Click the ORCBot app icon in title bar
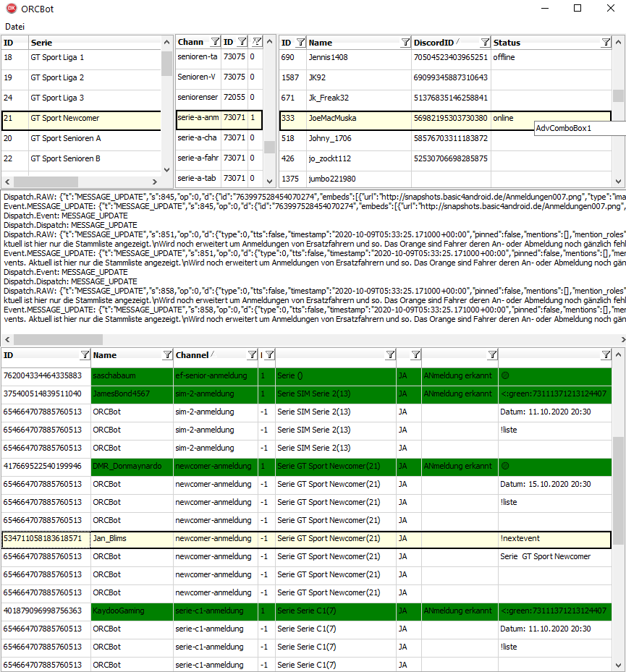The height and width of the screenshot is (672, 626). (x=12, y=9)
